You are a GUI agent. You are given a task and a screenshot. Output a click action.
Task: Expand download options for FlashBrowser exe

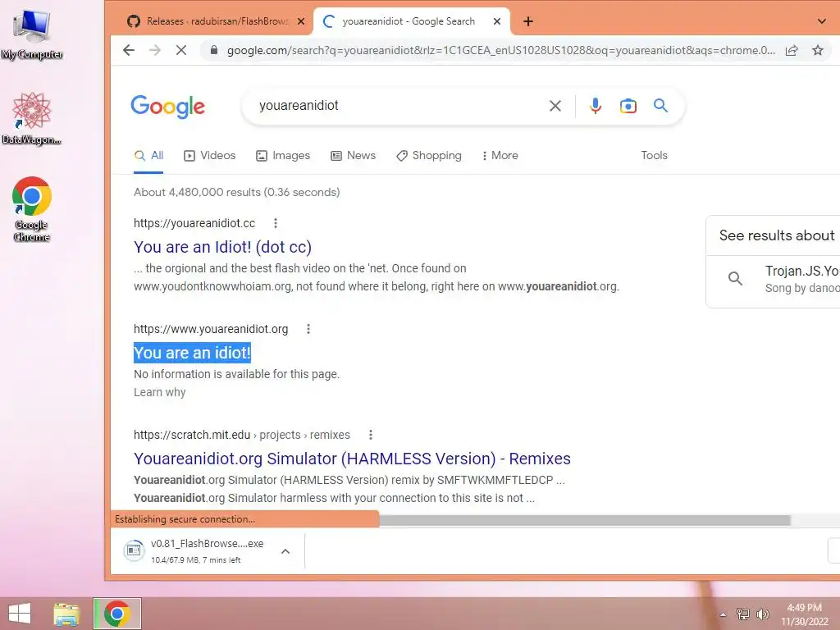pos(285,551)
